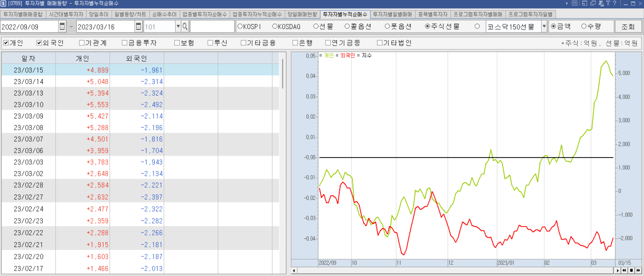Click the window layout icon in title bar
This screenshot has height=276, width=644.
[585, 3]
